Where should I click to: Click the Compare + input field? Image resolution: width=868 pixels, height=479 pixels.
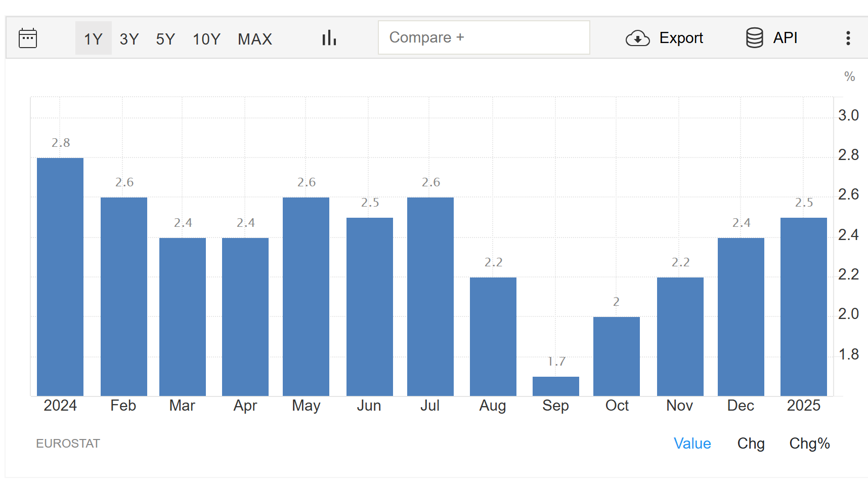484,37
